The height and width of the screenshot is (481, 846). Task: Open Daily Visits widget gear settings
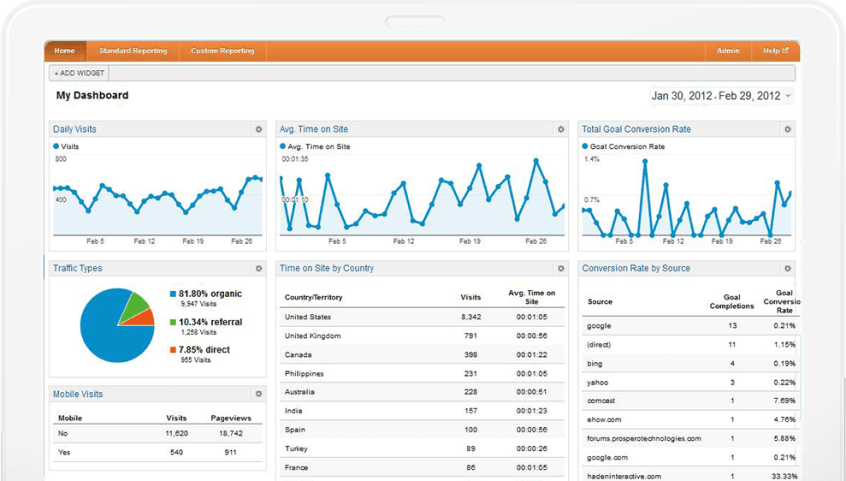pos(259,129)
